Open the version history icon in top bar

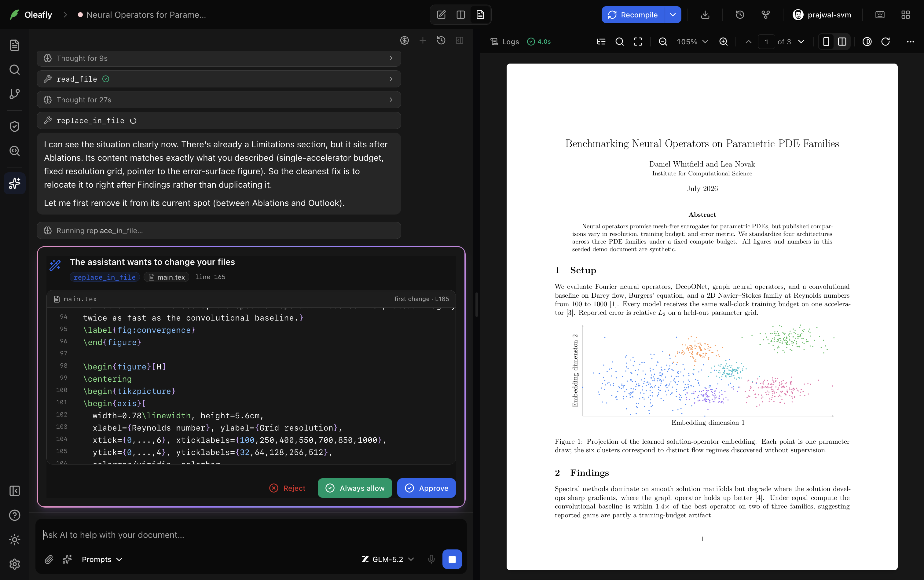point(740,15)
